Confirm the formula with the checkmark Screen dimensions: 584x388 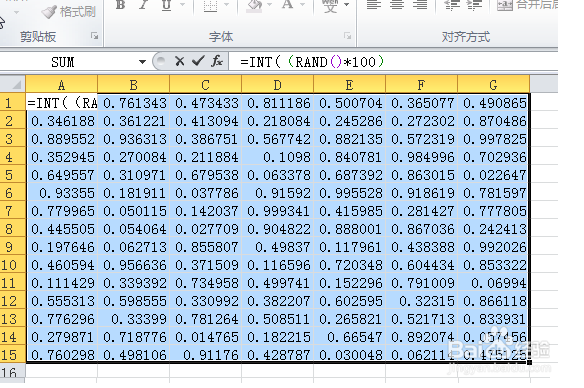coord(198,61)
